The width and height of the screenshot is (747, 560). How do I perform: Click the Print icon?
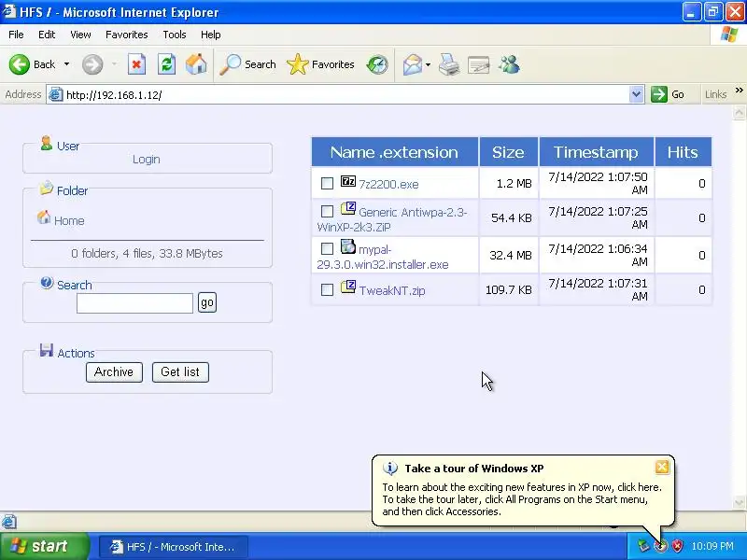[449, 64]
